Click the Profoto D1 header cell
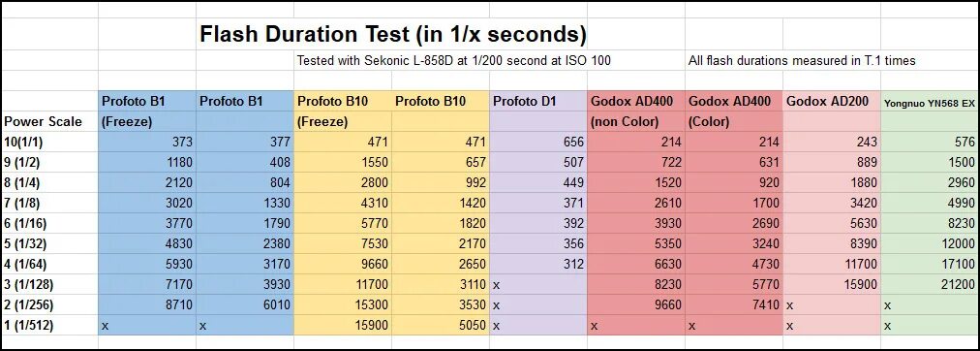Image resolution: width=980 pixels, height=351 pixels. 538,101
